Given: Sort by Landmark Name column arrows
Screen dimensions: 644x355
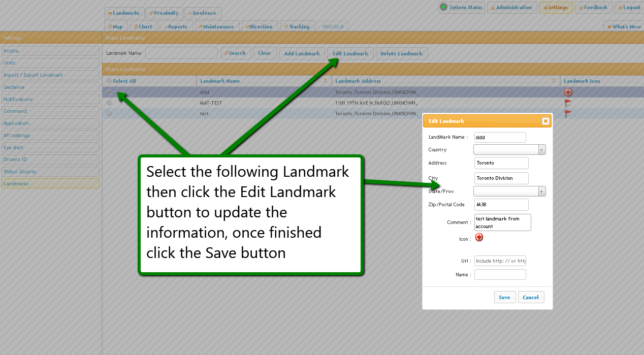Looking at the screenshot, I should coord(325,81).
